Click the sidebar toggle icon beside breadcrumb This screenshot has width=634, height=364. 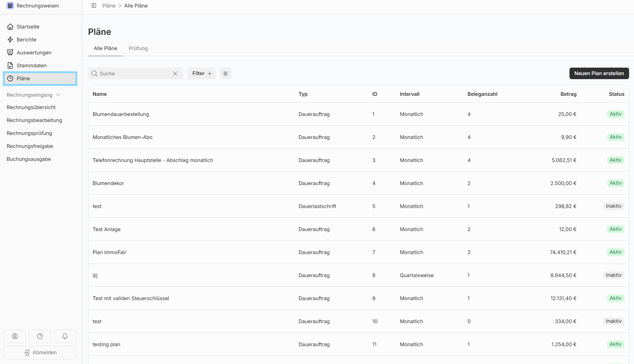(x=94, y=6)
